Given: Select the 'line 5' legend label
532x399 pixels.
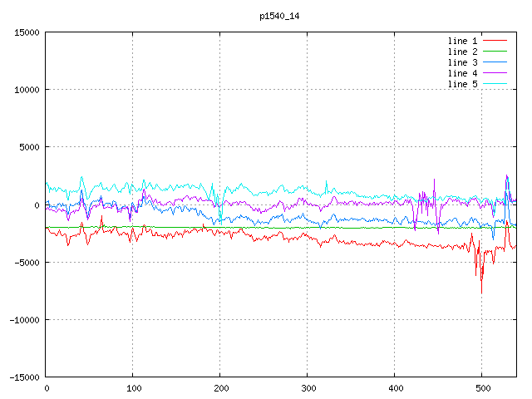Looking at the screenshot, I should [462, 84].
